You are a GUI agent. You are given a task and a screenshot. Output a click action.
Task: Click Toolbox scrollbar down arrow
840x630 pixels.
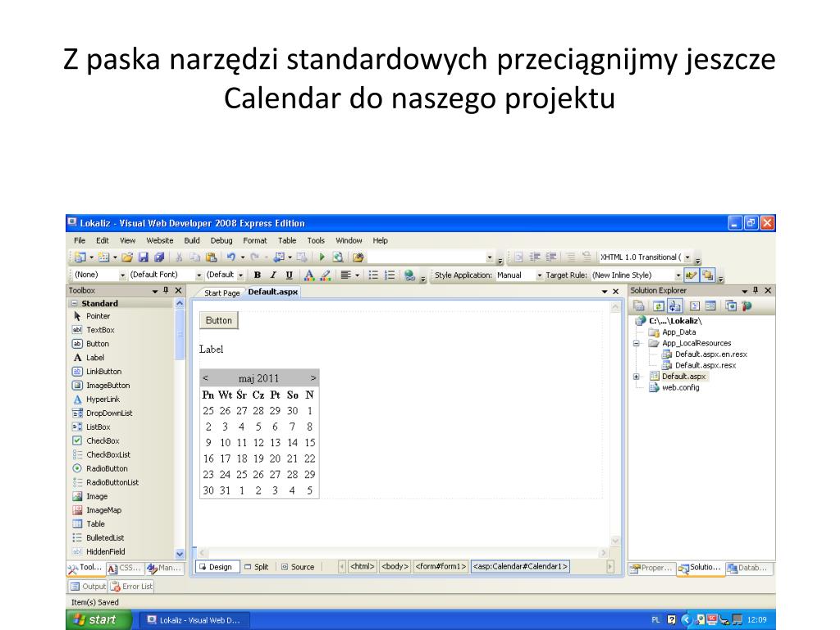coord(180,554)
